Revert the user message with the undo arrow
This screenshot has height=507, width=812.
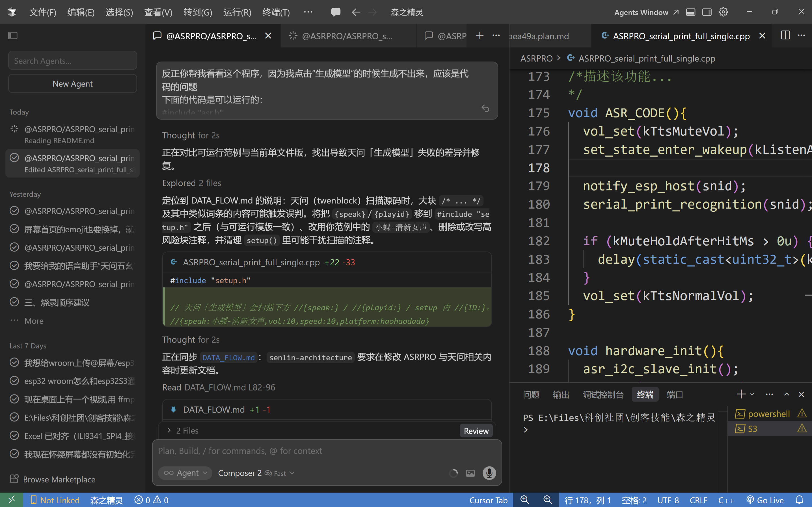coord(485,108)
